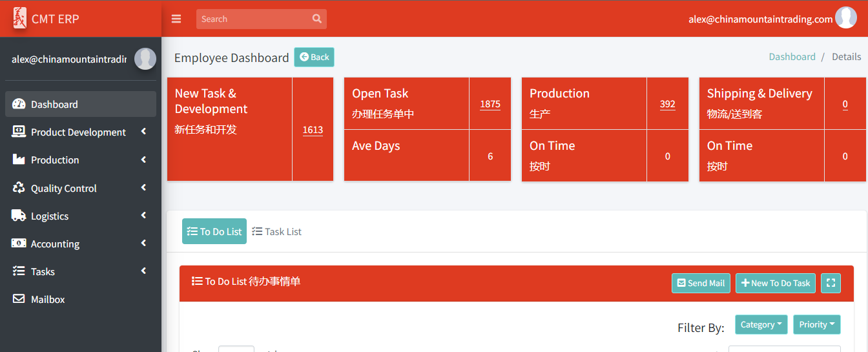The image size is (868, 352).
Task: Focus the Search input field
Action: coord(254,19)
